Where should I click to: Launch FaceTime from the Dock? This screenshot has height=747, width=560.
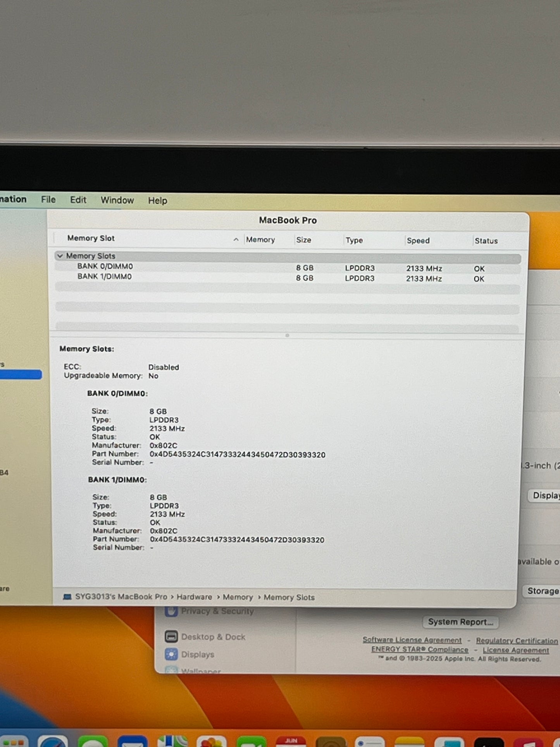(x=251, y=741)
